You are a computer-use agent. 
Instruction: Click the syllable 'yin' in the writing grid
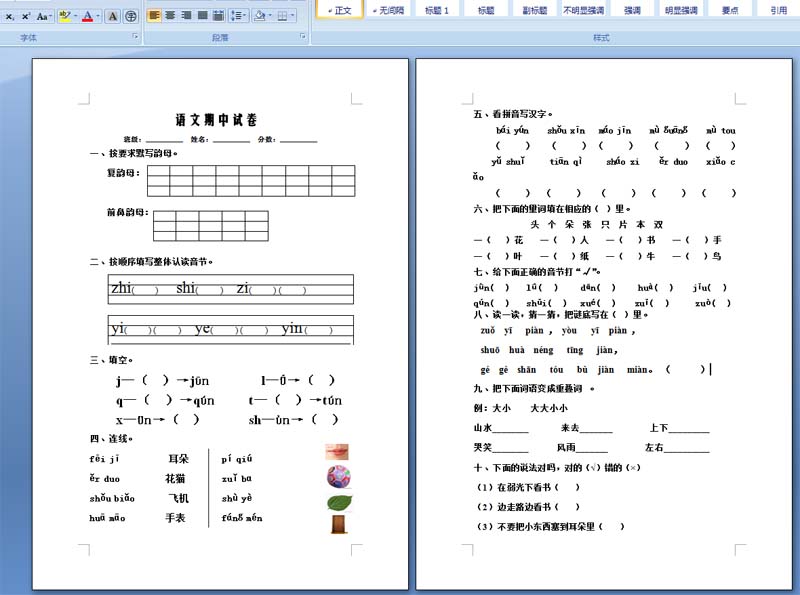click(292, 328)
